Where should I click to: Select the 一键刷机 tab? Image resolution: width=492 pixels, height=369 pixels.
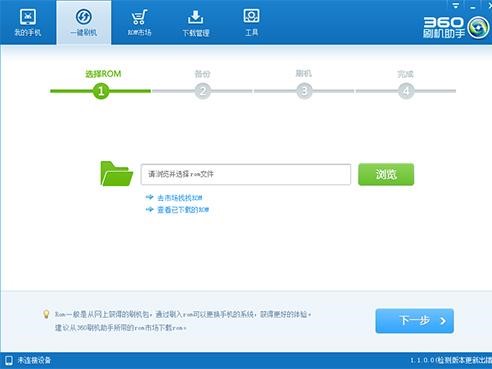coord(84,22)
